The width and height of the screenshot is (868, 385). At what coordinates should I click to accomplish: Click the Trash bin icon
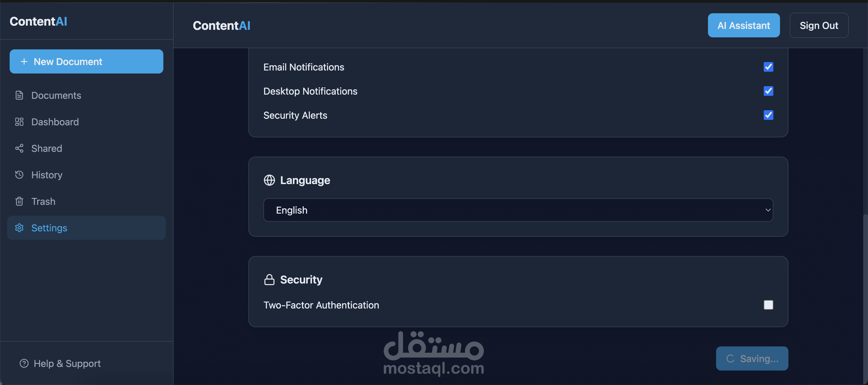[19, 201]
